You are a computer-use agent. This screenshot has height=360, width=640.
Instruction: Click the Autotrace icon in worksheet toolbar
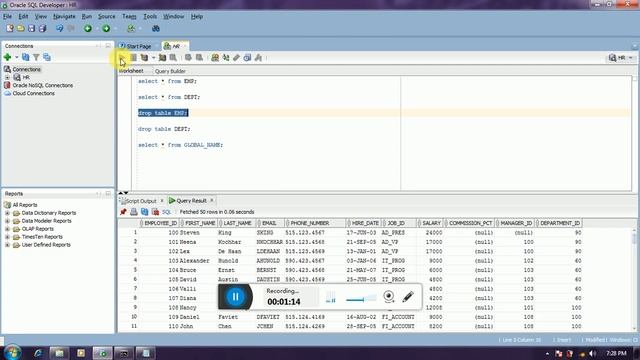[162, 58]
